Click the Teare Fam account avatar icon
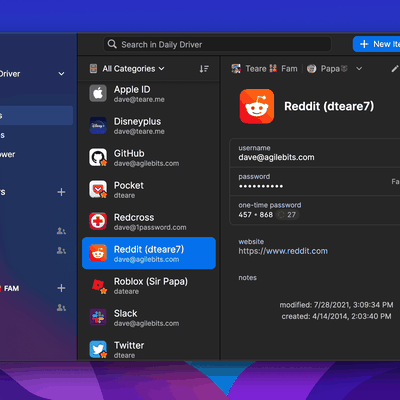This screenshot has height=400, width=400. pyautogui.click(x=236, y=69)
